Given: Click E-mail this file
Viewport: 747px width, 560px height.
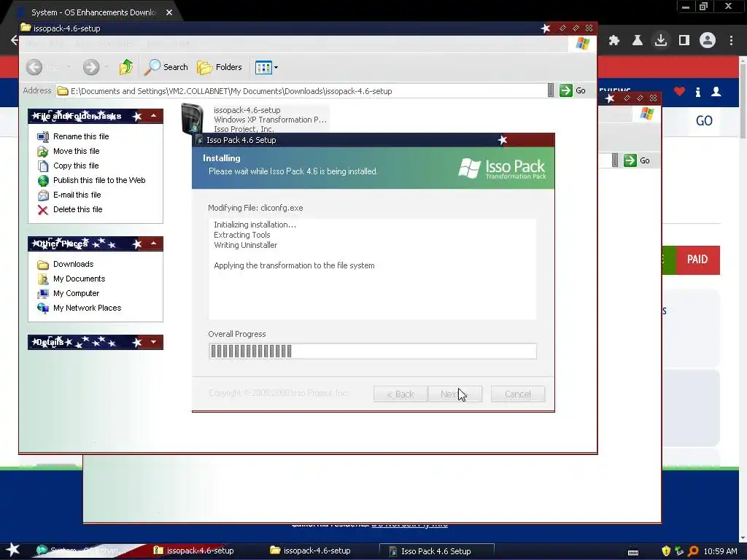Looking at the screenshot, I should pos(77,195).
